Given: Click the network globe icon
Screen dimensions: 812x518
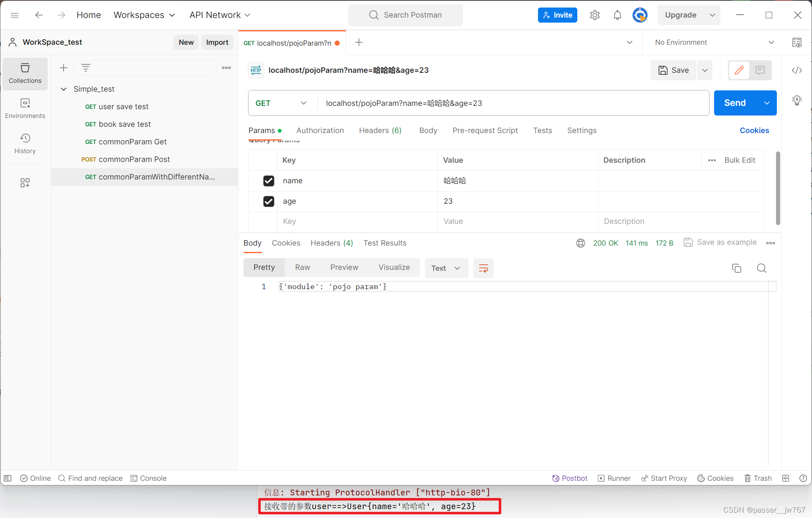Looking at the screenshot, I should pos(581,243).
